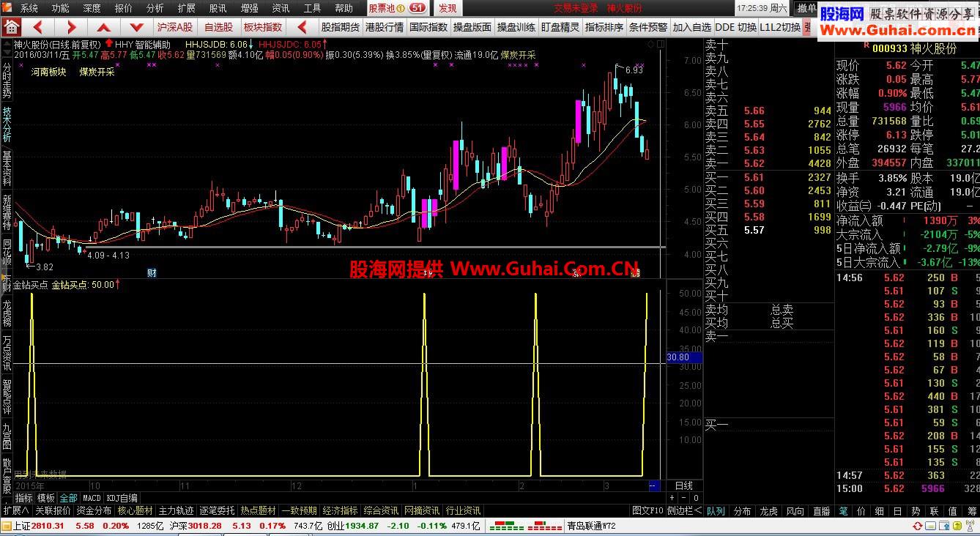
Task: Open the 系统 menu
Action: pyautogui.click(x=29, y=8)
